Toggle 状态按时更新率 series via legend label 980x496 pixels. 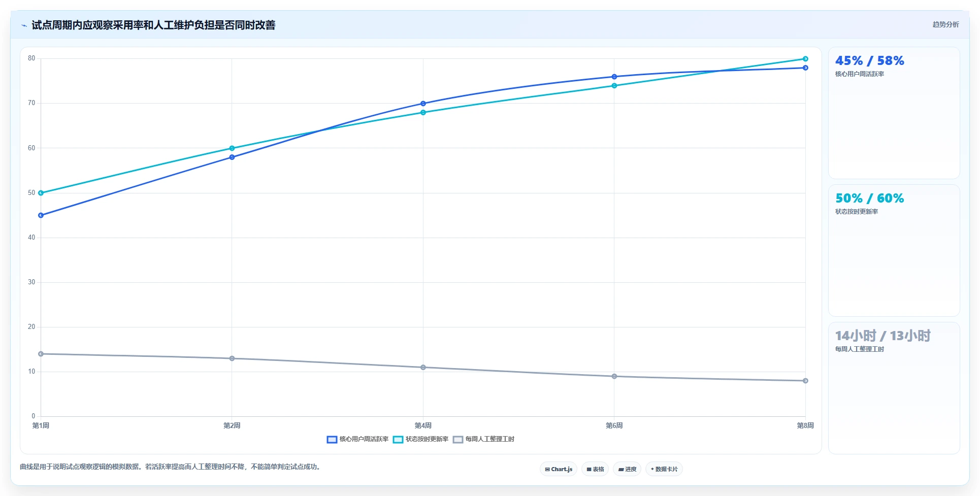pyautogui.click(x=427, y=439)
